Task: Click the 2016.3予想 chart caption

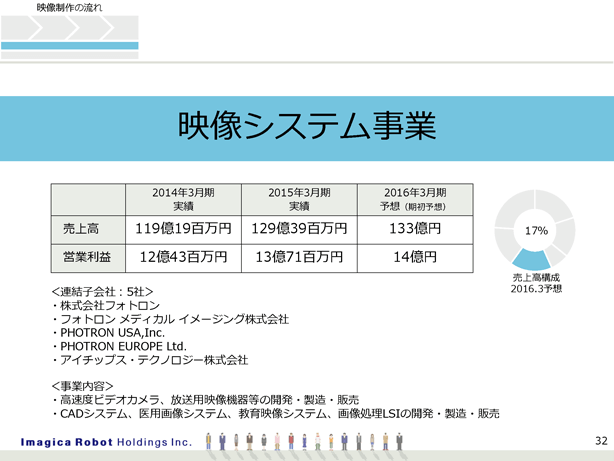Action: point(536,289)
